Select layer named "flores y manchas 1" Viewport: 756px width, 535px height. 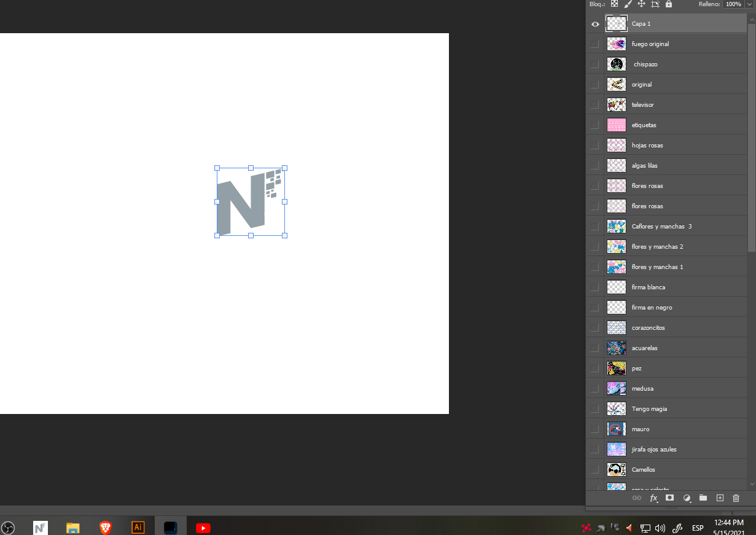(x=657, y=267)
